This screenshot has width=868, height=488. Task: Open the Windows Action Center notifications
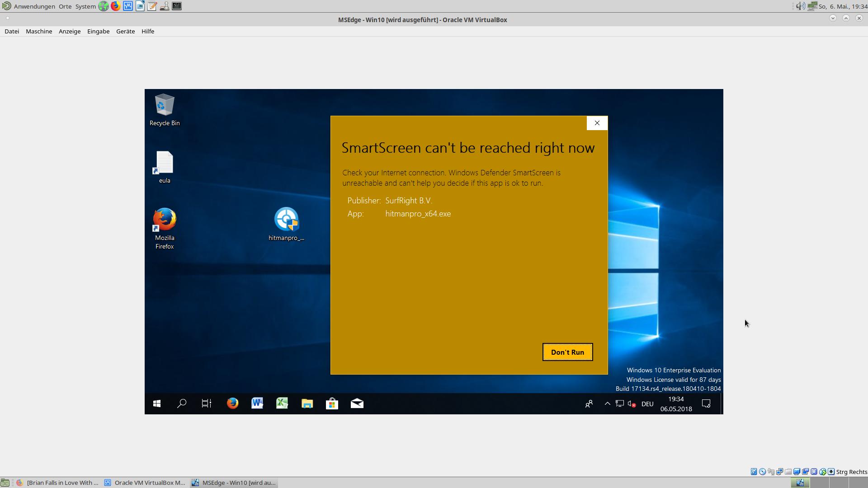[x=706, y=404]
